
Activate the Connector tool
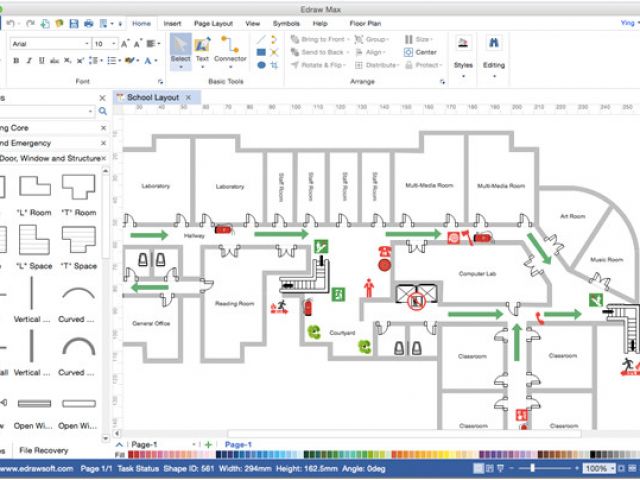pos(230,50)
